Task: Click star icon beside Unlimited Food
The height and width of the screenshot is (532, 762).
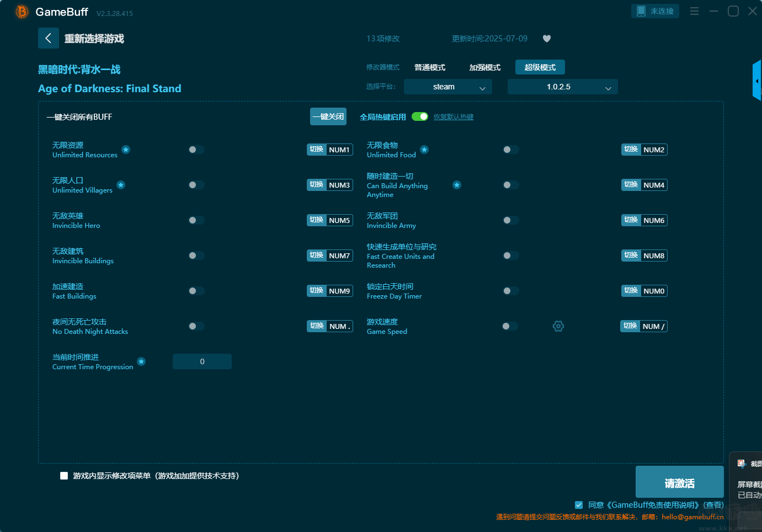Action: pyautogui.click(x=424, y=150)
